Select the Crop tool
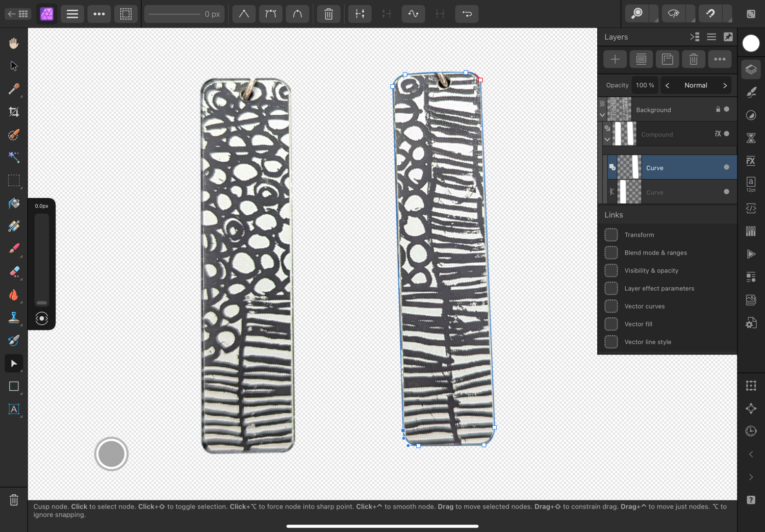This screenshot has height=532, width=765. pos(14,112)
